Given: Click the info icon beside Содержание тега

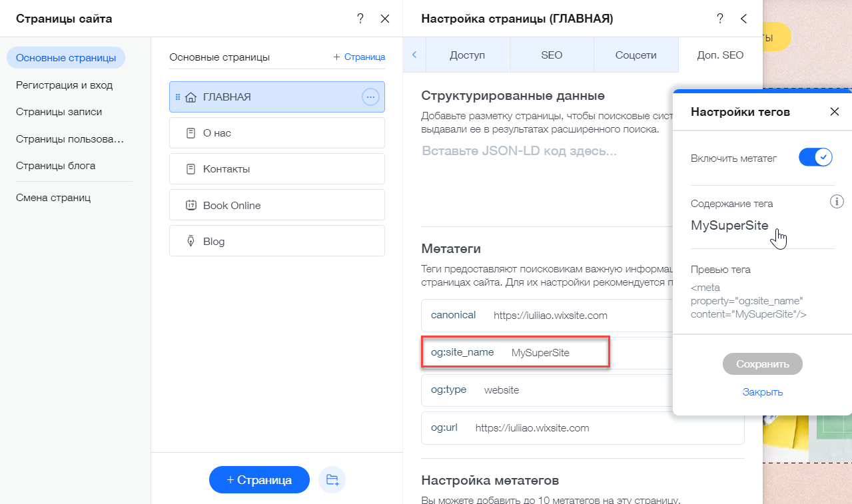Looking at the screenshot, I should tap(837, 202).
